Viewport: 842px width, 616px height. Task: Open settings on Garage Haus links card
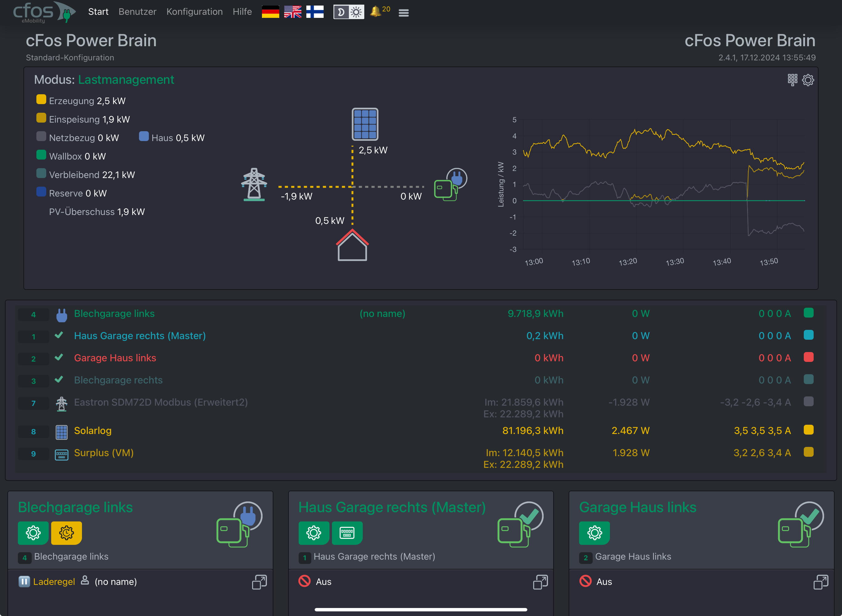click(594, 533)
